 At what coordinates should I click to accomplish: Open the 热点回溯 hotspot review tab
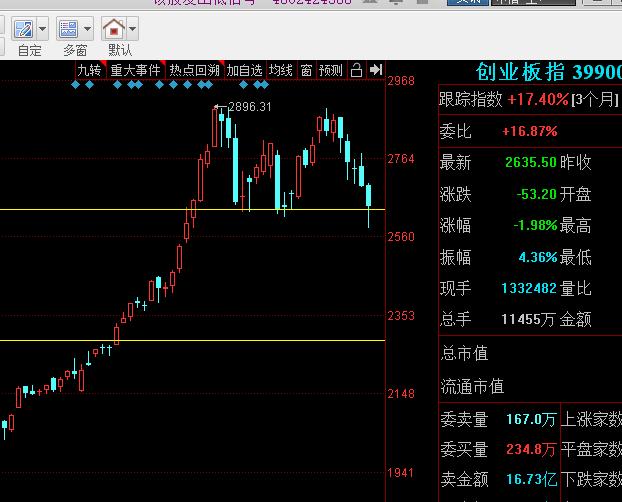pos(194,70)
